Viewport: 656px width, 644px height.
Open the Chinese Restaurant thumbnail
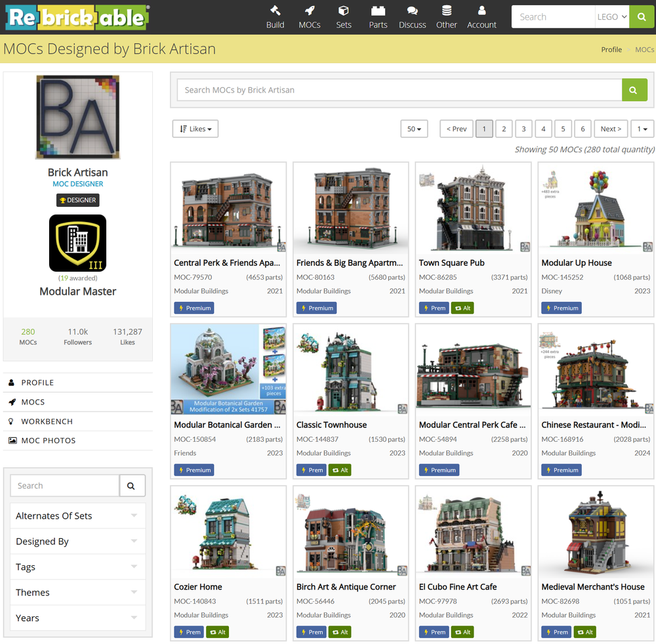[x=596, y=370]
